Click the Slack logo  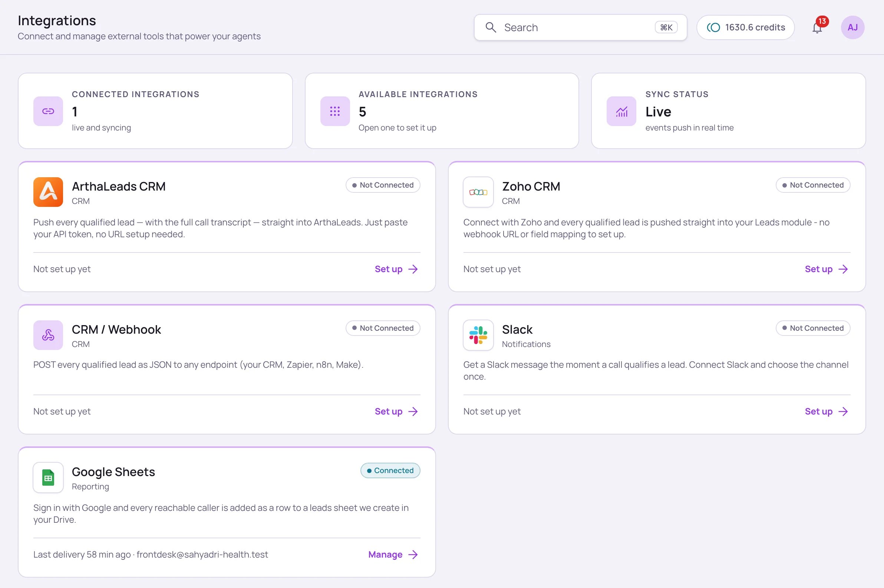pyautogui.click(x=478, y=335)
